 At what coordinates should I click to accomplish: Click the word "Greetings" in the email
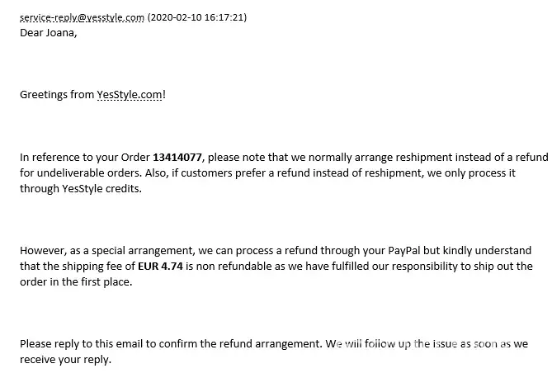(x=44, y=95)
